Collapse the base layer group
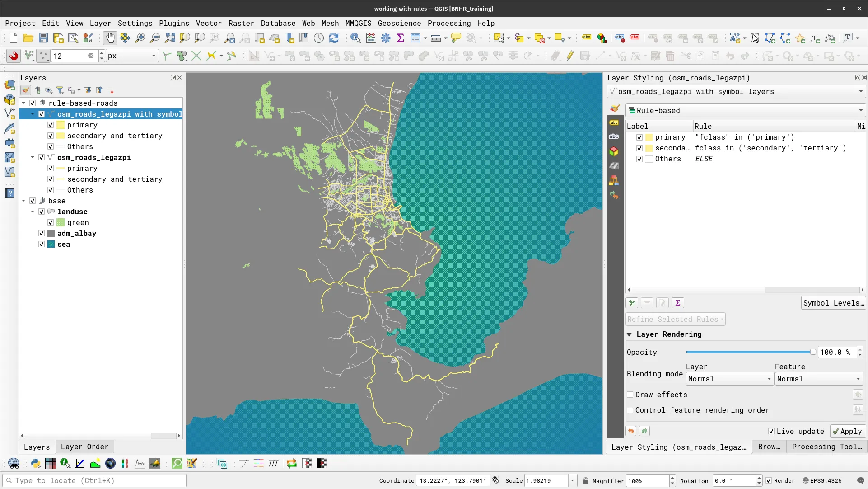 tap(23, 201)
